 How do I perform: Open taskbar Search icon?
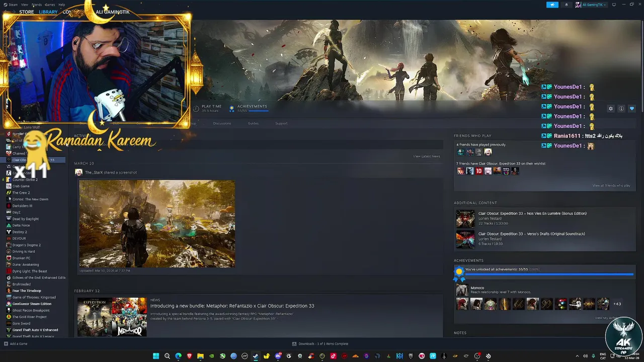167,356
